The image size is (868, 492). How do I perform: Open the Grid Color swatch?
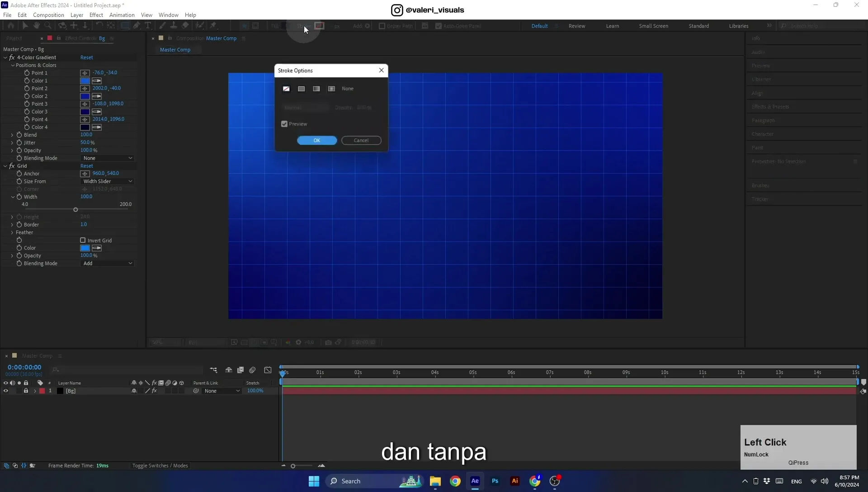click(85, 248)
